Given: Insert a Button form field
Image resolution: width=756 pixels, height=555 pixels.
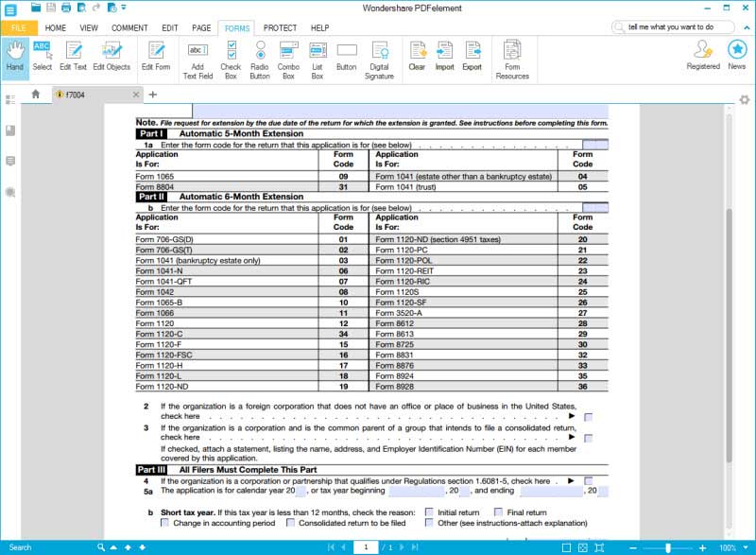Looking at the screenshot, I should tap(346, 57).
